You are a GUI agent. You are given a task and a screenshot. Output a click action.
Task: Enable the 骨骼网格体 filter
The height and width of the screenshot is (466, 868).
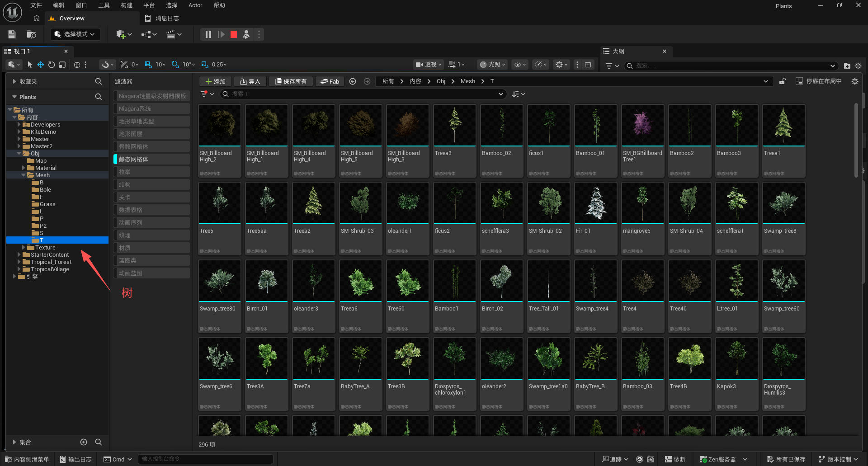click(151, 146)
